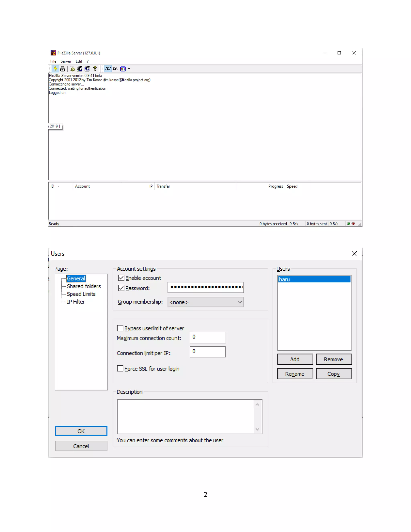Click inside the Description text box
The image size is (411, 532).
pyautogui.click(x=185, y=416)
